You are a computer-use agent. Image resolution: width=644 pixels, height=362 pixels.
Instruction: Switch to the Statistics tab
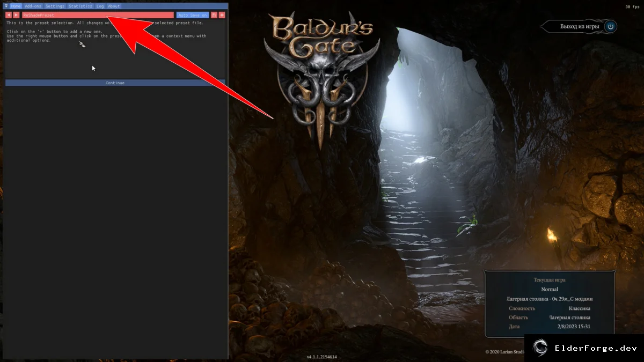point(80,6)
